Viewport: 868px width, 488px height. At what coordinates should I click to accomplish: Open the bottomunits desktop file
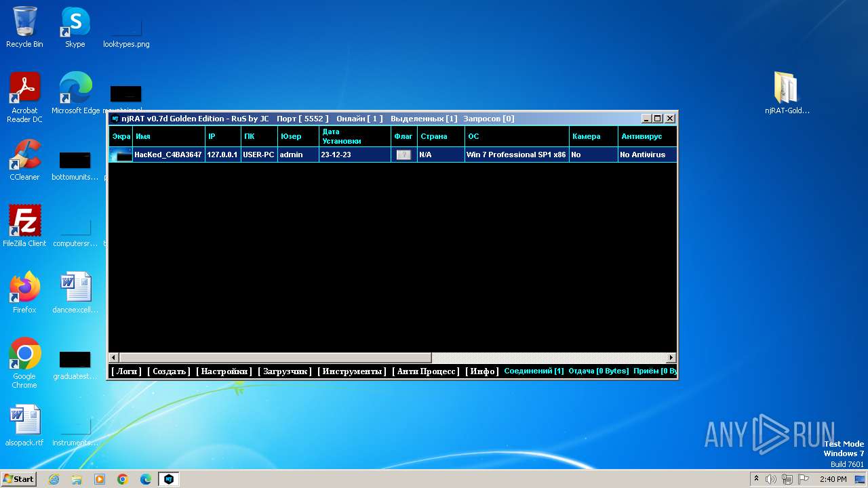(75, 166)
